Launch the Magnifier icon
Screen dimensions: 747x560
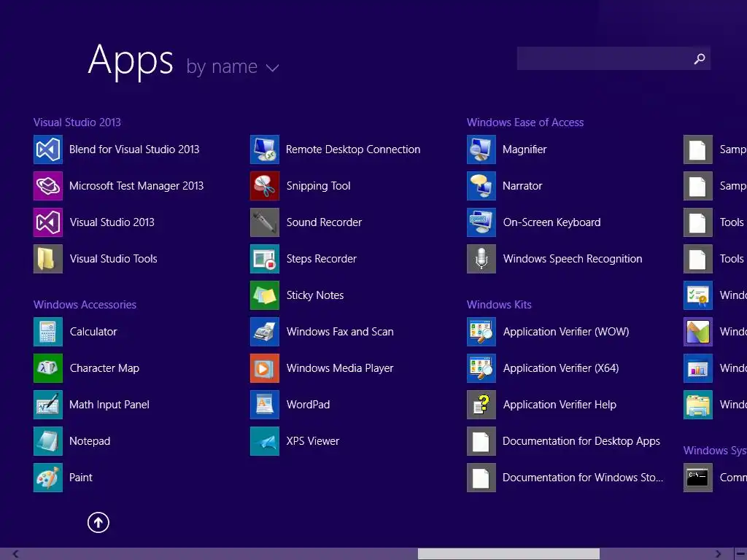(481, 149)
